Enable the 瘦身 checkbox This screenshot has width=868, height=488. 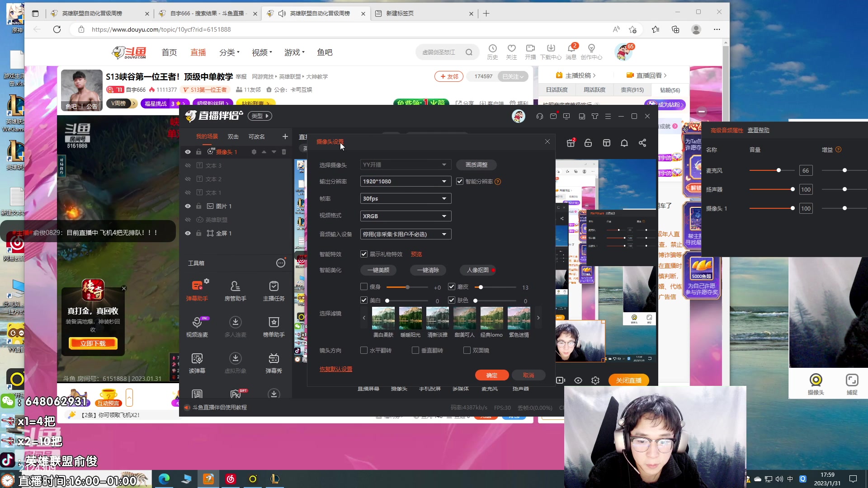coord(364,286)
